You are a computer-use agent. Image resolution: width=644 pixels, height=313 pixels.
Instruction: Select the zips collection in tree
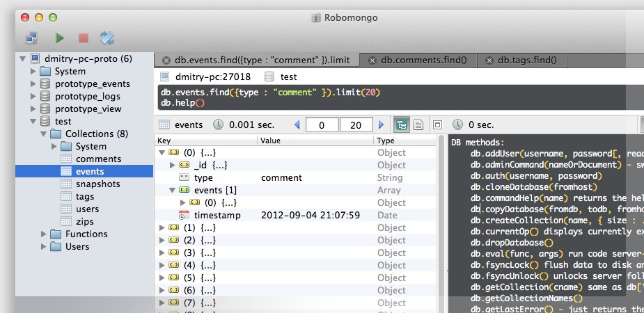87,222
